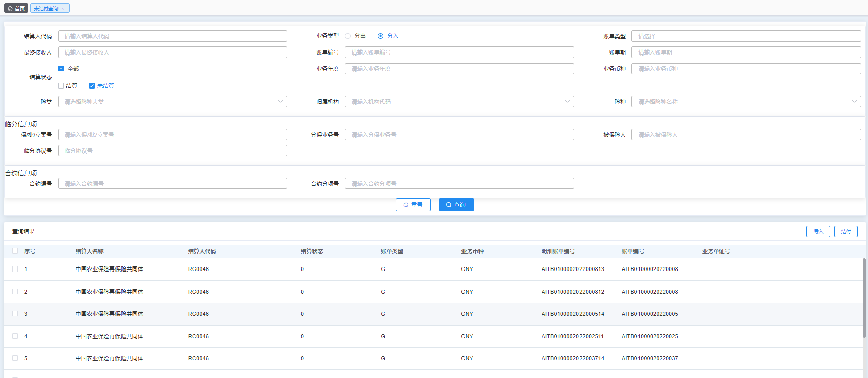Tick the checkbox for row 2

15,292
